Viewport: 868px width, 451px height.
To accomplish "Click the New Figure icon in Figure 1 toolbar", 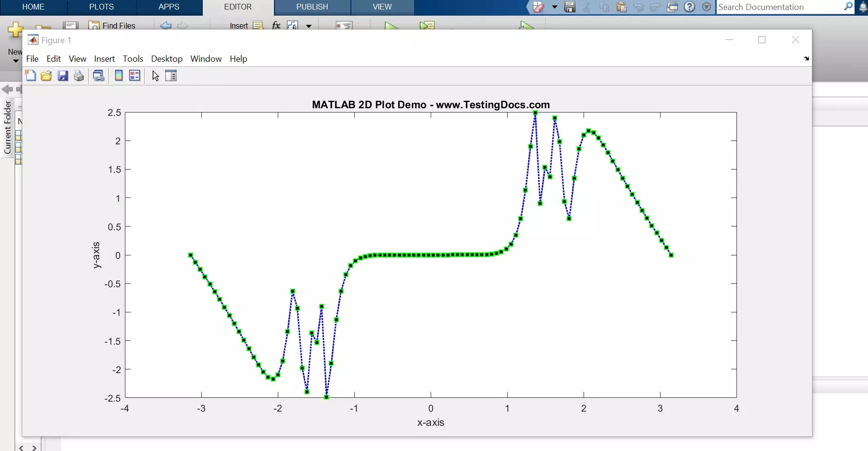I will tap(30, 75).
